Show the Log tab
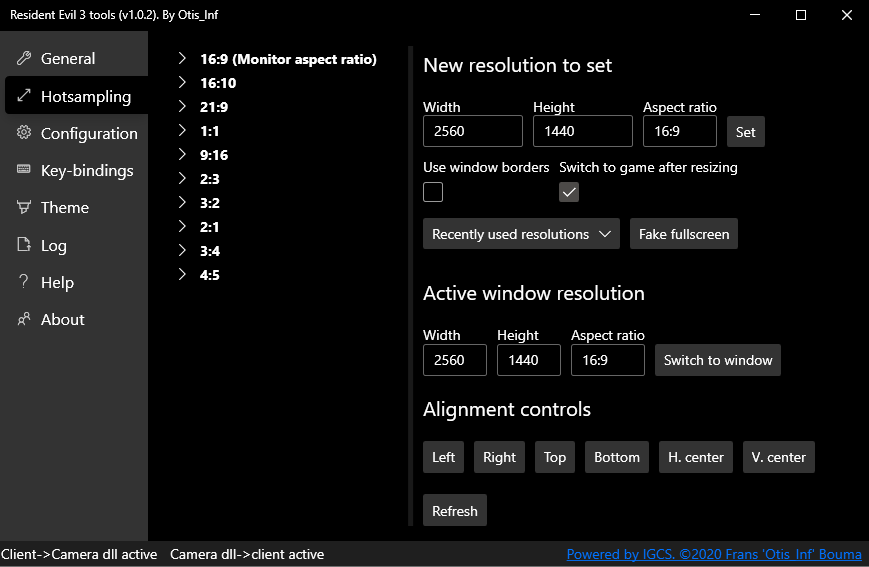This screenshot has height=567, width=869. click(x=76, y=245)
